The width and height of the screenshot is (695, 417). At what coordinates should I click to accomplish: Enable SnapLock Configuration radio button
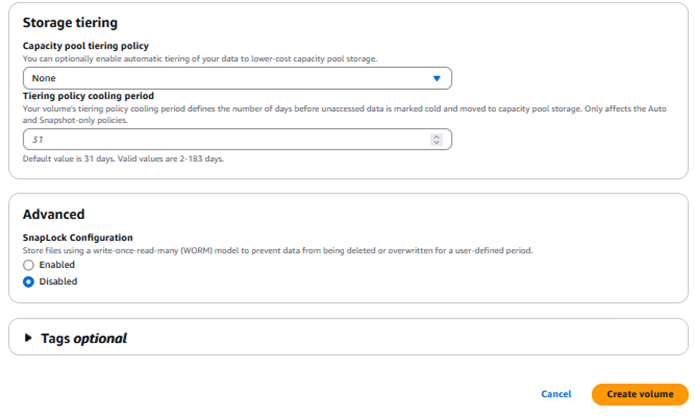[x=28, y=265]
